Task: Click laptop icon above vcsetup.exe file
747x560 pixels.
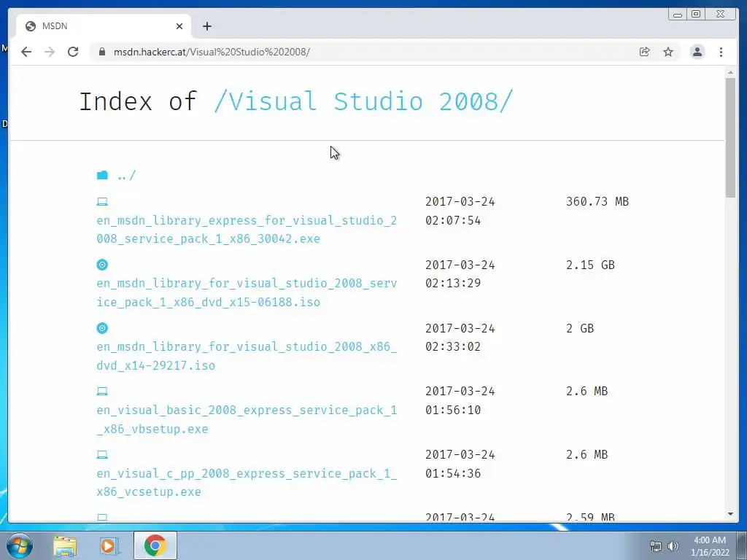Action: 102,455
